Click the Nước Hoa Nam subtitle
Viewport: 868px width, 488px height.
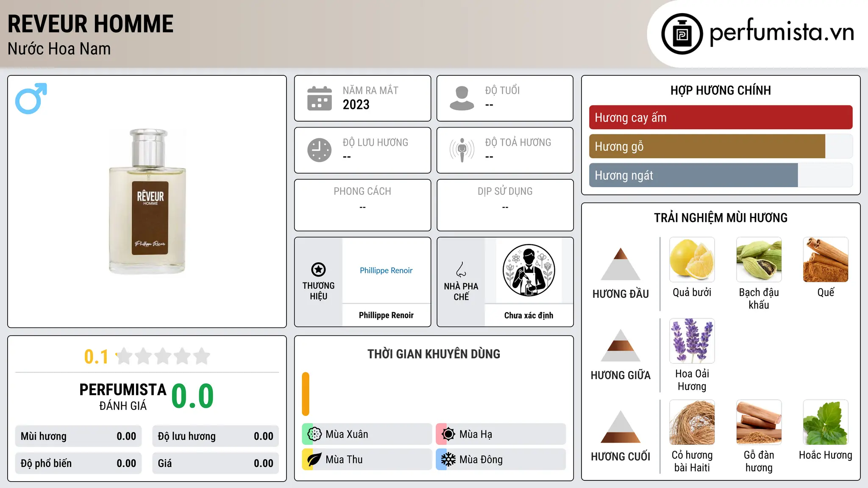[x=59, y=49]
